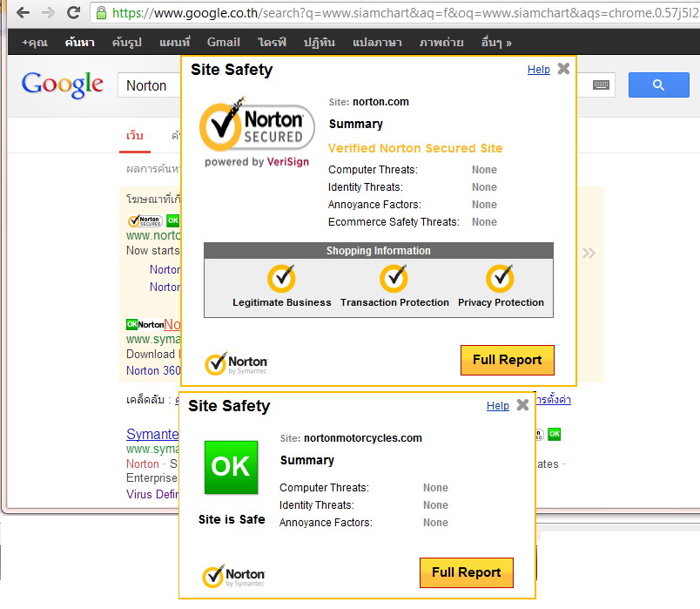Image resolution: width=700 pixels, height=609 pixels.
Task: Click the Legitimate Business checkmark icon
Action: 282,278
